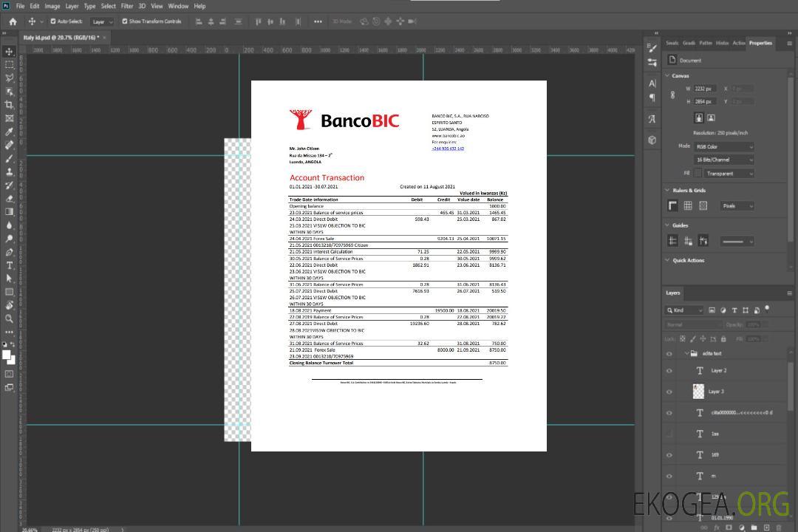Open the RGB Color mode dropdown

tap(723, 146)
